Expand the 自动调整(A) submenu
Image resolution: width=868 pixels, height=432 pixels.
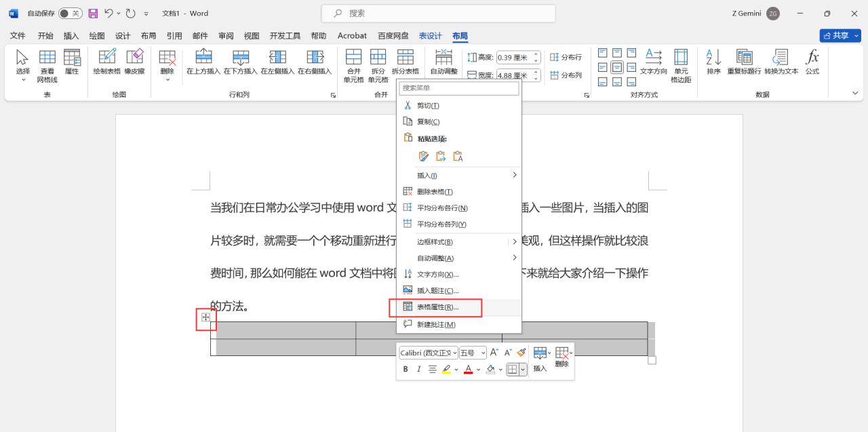point(459,258)
